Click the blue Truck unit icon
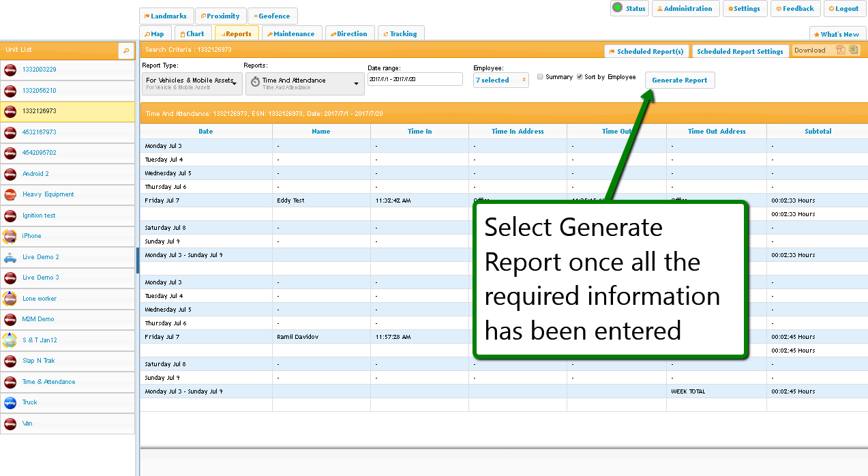 [10, 402]
